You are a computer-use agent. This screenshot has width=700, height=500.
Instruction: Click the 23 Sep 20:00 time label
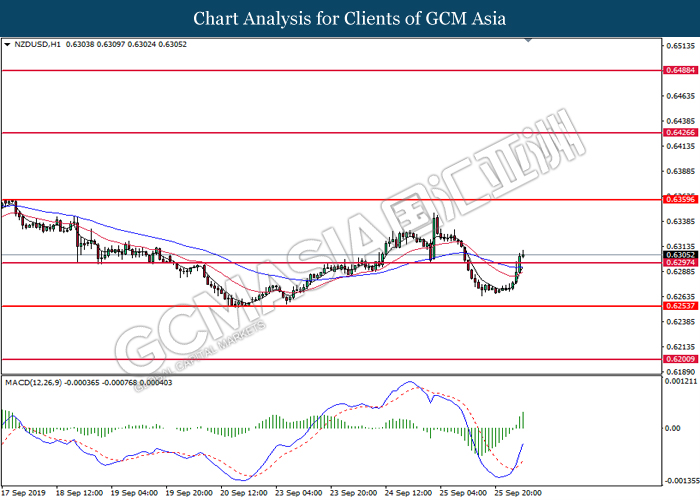coord(354,493)
